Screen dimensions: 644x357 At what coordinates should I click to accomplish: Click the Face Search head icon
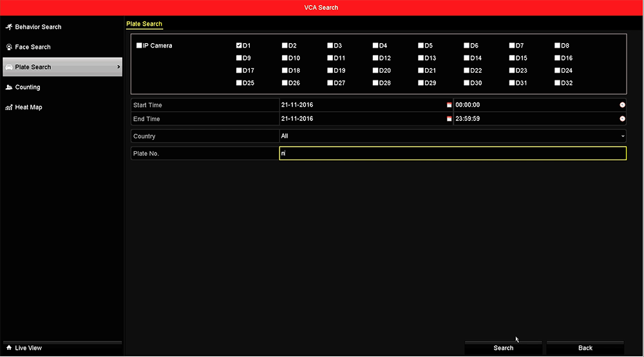(x=8, y=47)
